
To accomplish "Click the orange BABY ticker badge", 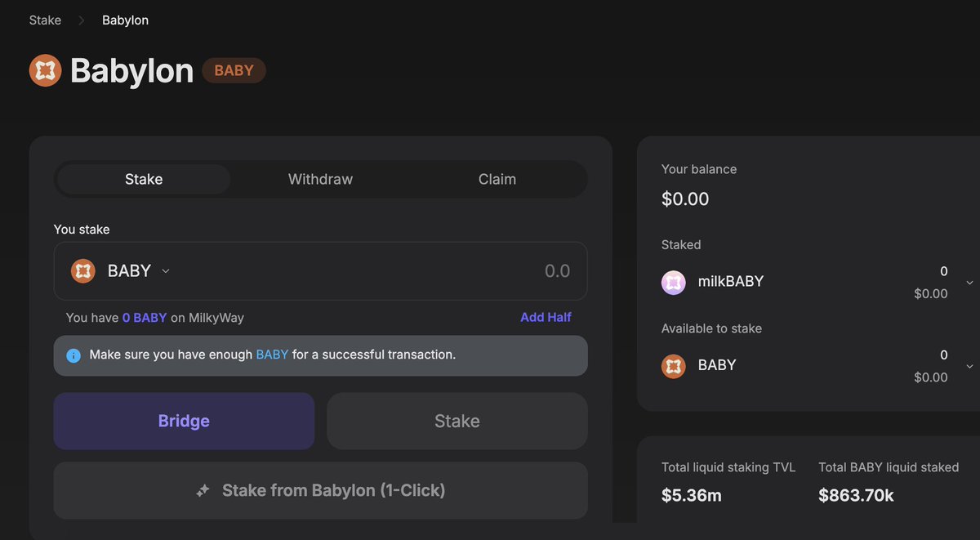I will point(234,70).
